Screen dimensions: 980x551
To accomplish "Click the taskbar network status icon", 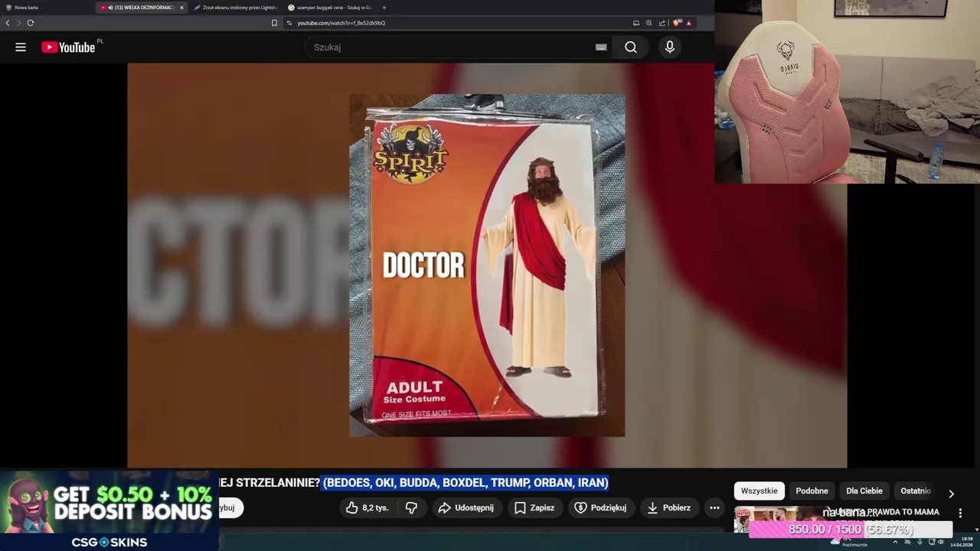I will coord(932,542).
